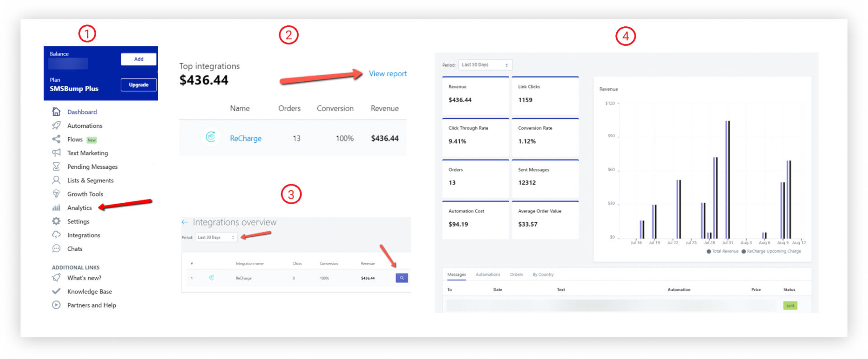The height and width of the screenshot is (359, 868).
Task: Open the ReCharge integration link
Action: (x=245, y=138)
